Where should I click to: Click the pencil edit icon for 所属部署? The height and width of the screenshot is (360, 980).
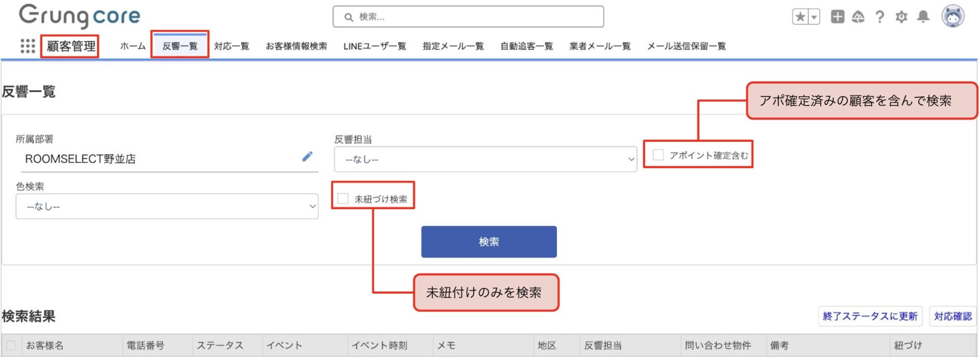click(x=307, y=157)
